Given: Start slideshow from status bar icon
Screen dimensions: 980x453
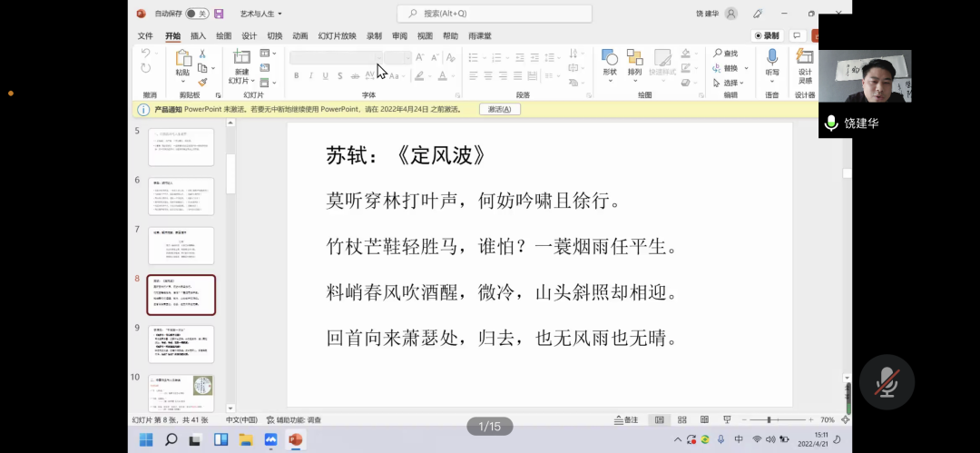Looking at the screenshot, I should click(727, 420).
